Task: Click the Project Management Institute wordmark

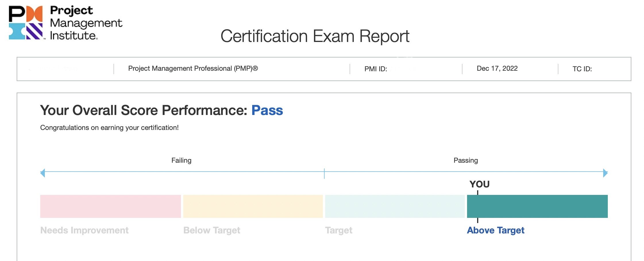Action: point(86,23)
